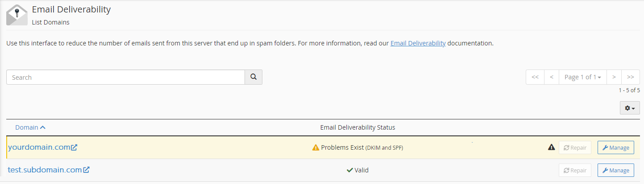
Task: Click the green Valid checkmark icon
Action: tap(350, 170)
